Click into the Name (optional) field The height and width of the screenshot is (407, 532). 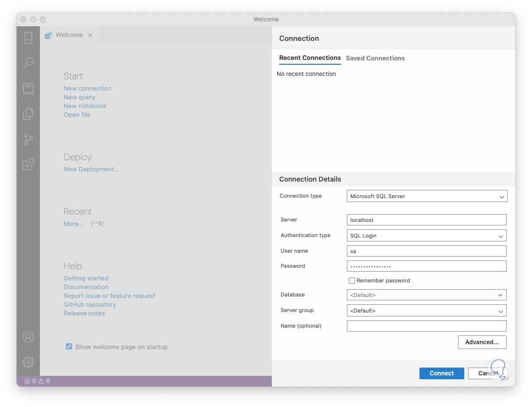[x=427, y=326]
